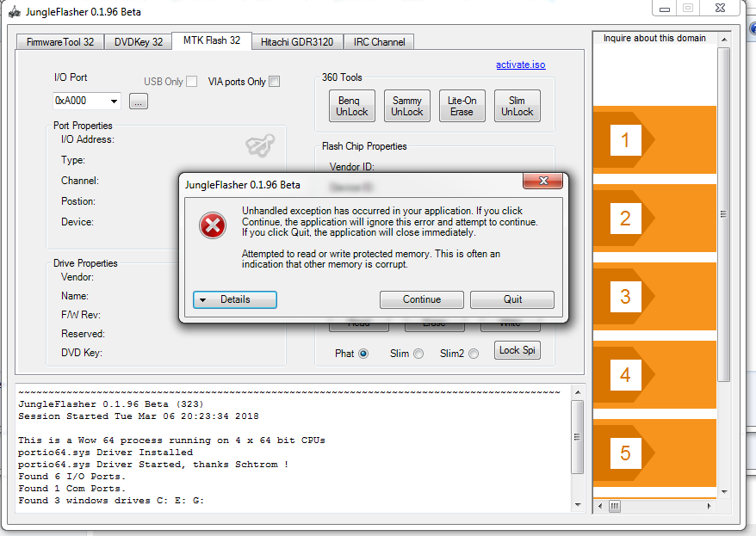Tick the VIA ports Only checkbox
The height and width of the screenshot is (536, 756).
pos(275,82)
